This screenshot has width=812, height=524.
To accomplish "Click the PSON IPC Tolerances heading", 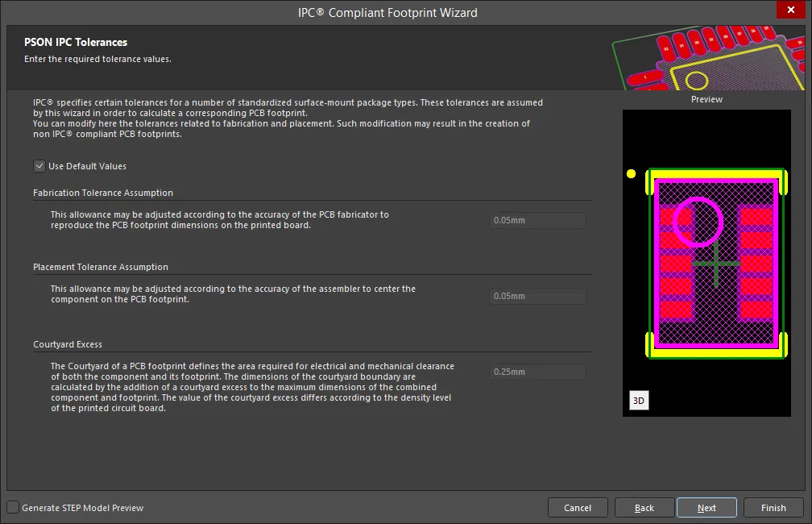I will pos(76,43).
